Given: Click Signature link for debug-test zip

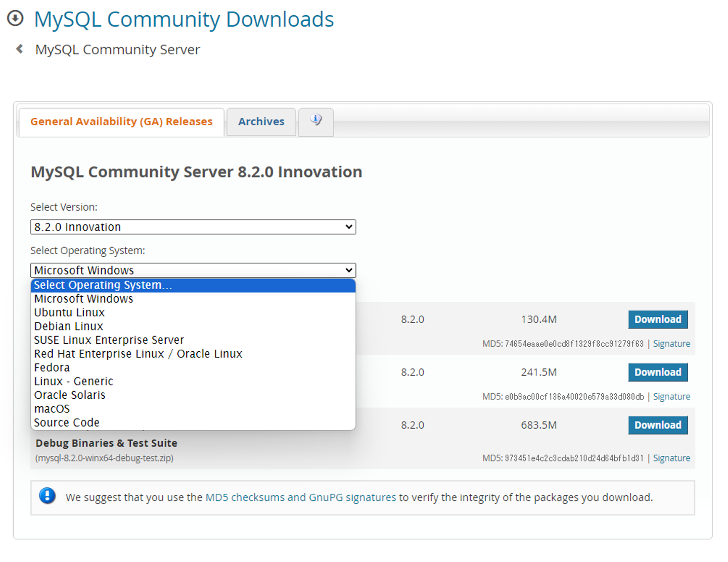Looking at the screenshot, I should (x=671, y=458).
